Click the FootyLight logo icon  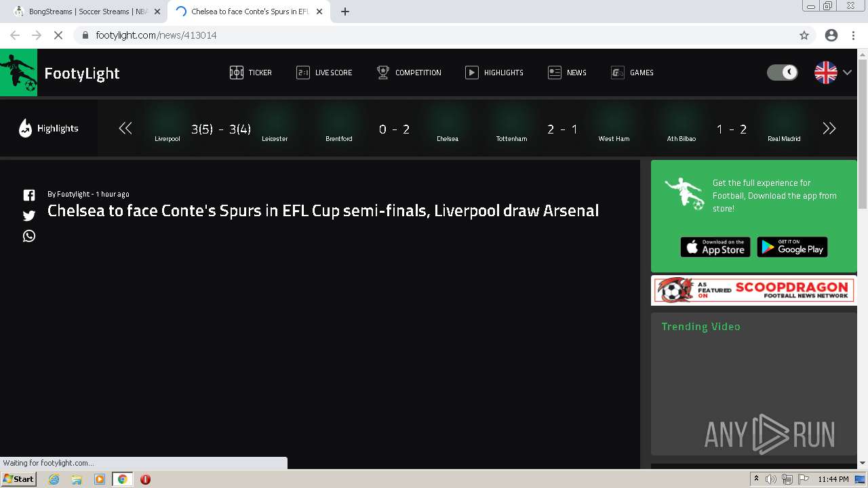[x=19, y=73]
